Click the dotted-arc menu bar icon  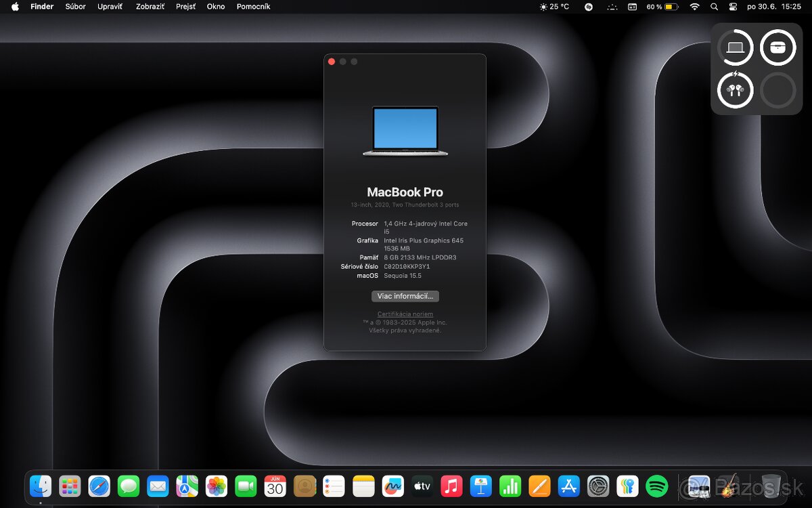tap(612, 7)
